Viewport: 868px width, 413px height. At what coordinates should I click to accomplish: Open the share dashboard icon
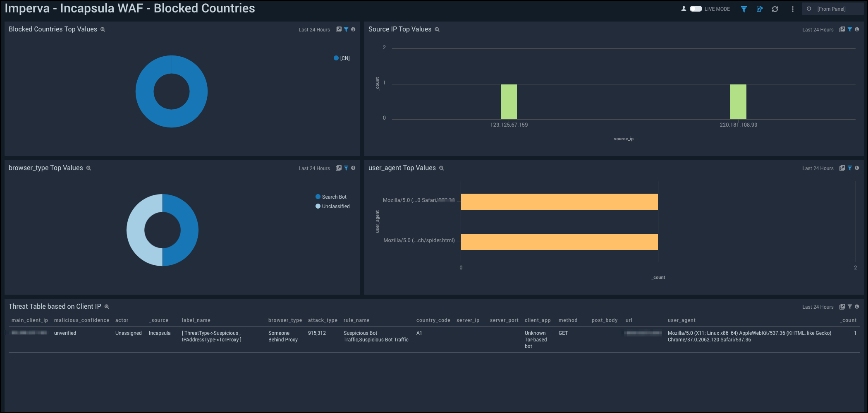(760, 8)
